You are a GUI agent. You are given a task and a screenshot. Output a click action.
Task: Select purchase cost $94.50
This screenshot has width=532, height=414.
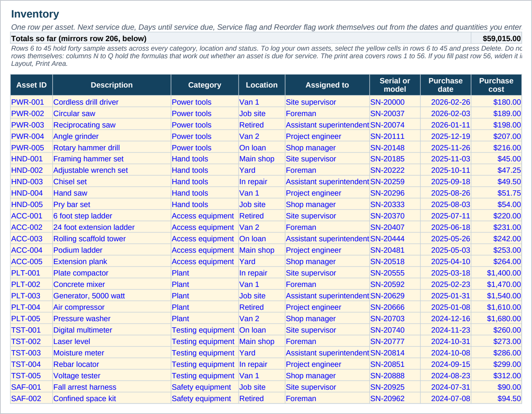pyautogui.click(x=496, y=398)
